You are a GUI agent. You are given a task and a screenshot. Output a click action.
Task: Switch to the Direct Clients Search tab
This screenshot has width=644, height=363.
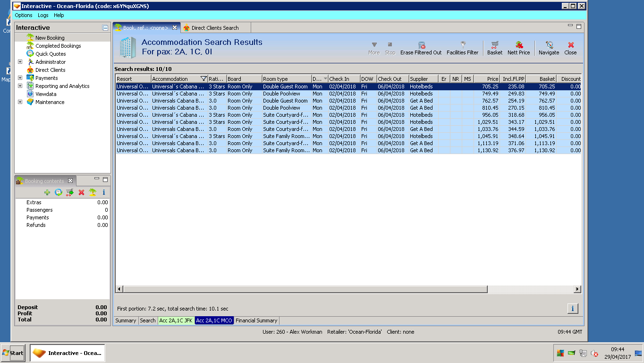click(215, 28)
